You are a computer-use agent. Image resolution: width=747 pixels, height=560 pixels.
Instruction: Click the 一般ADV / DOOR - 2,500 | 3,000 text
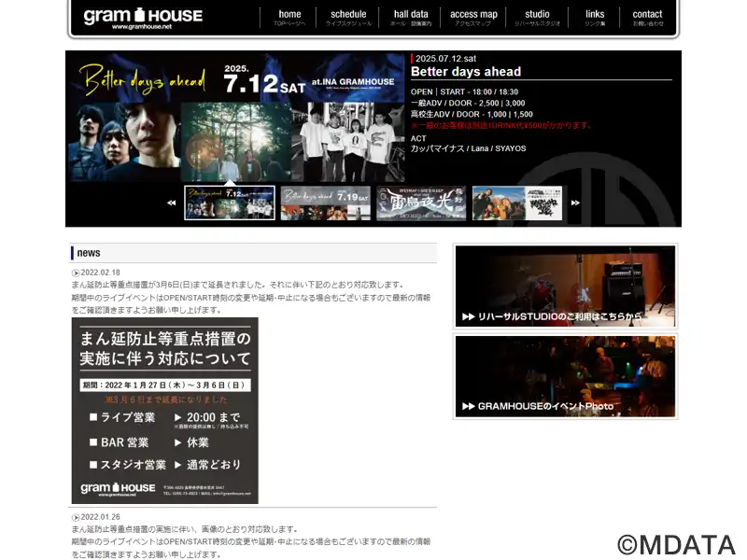[468, 104]
